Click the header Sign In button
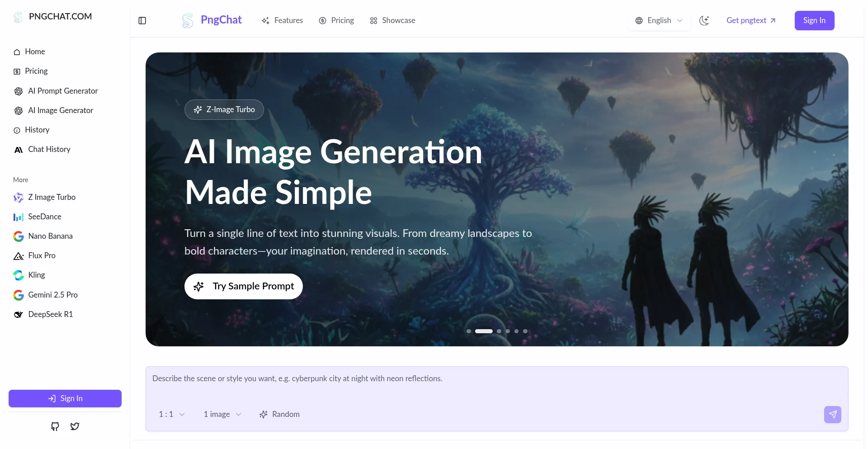 [814, 20]
